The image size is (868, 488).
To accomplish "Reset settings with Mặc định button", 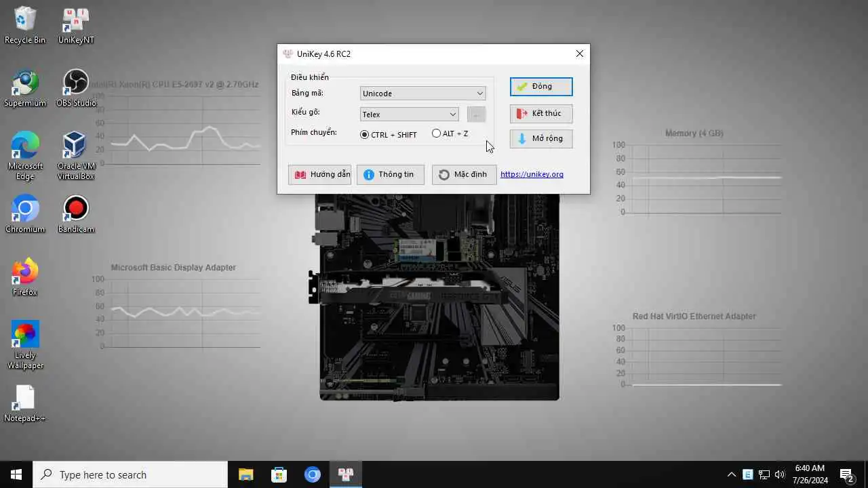I will click(464, 174).
